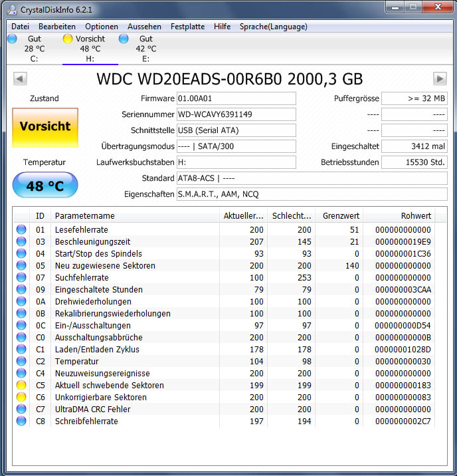Open the Sprache(Language) menu

pos(273,27)
